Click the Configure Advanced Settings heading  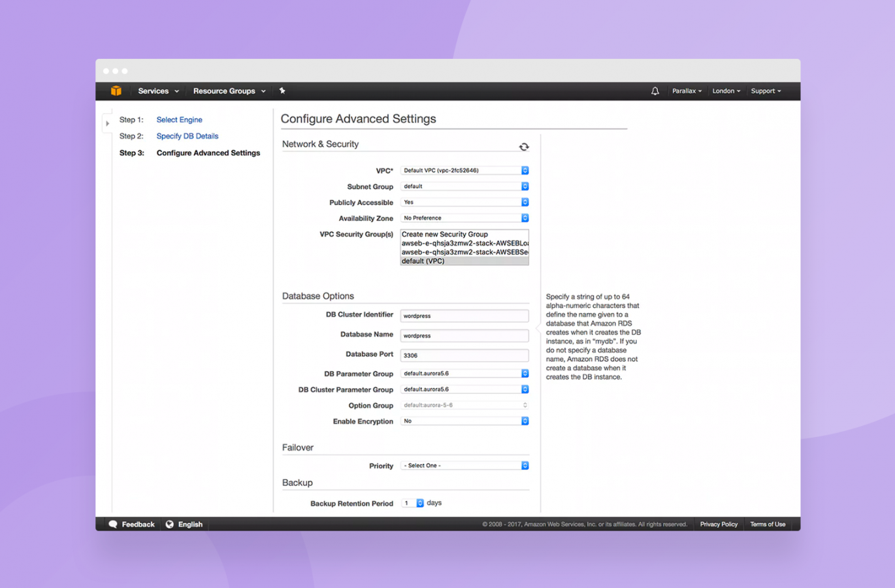click(358, 119)
